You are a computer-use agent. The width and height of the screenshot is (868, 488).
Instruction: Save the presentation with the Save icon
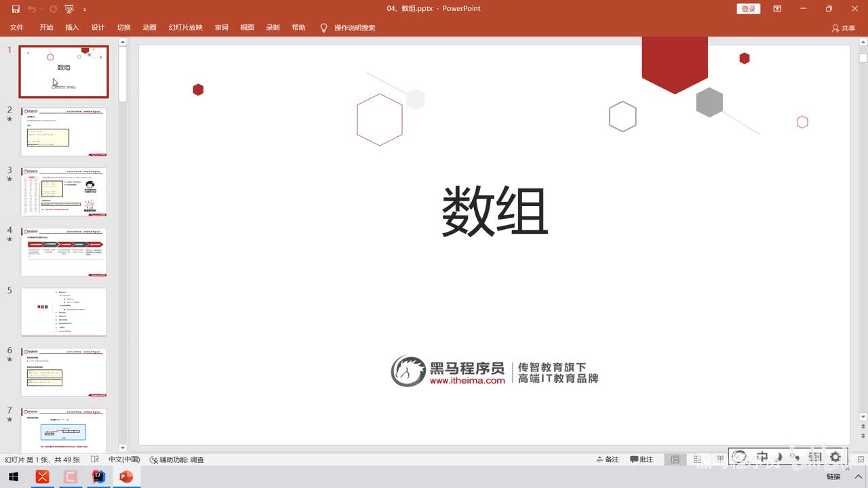16,9
